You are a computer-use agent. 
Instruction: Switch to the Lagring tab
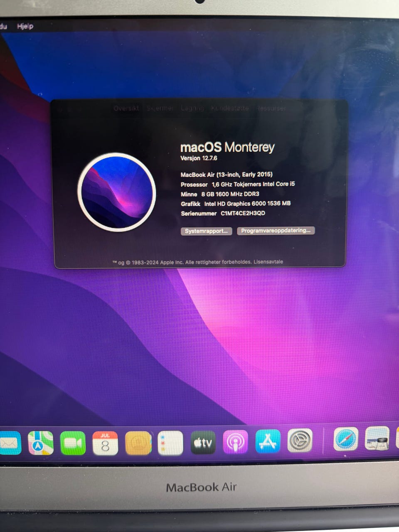pos(192,108)
